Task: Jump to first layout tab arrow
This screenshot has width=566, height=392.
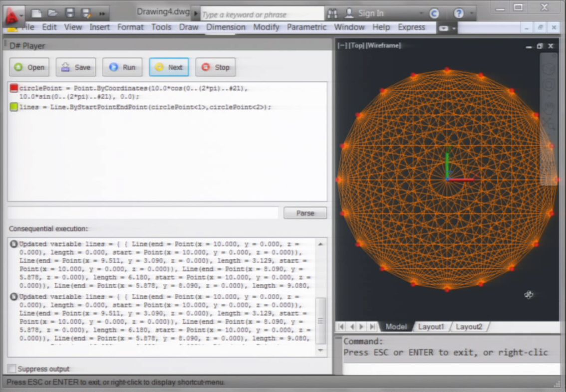Action: pyautogui.click(x=341, y=327)
